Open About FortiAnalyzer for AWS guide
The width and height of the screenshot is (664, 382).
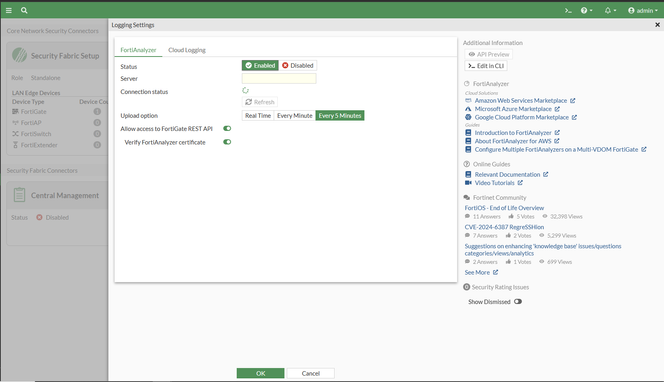coord(513,141)
